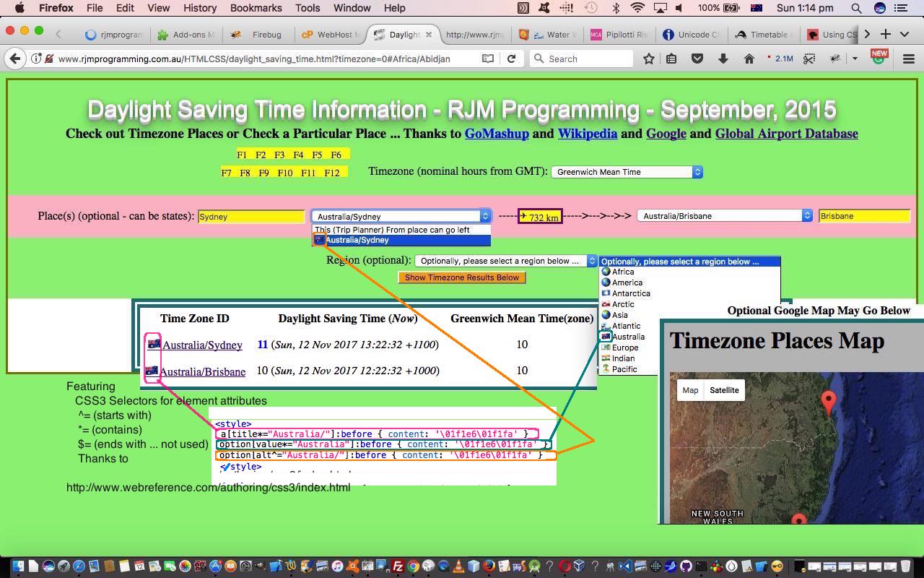Close the Daylight tab

429,34
